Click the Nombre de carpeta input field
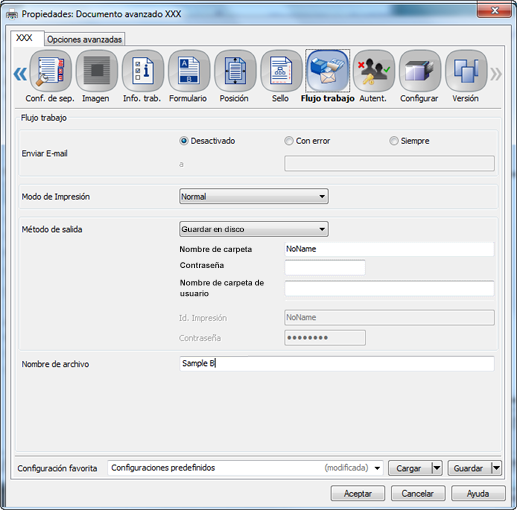This screenshot has height=510, width=517. point(389,249)
